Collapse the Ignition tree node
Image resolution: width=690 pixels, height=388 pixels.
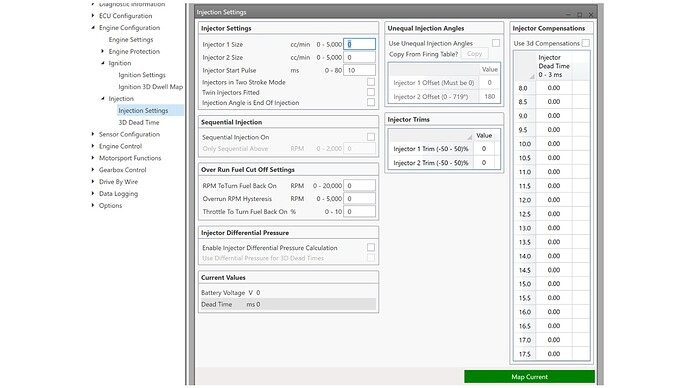tap(103, 63)
